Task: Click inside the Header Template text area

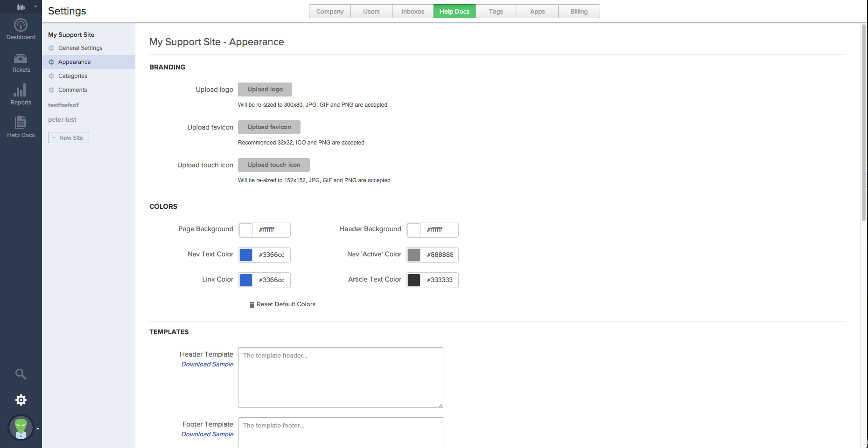Action: (x=340, y=378)
